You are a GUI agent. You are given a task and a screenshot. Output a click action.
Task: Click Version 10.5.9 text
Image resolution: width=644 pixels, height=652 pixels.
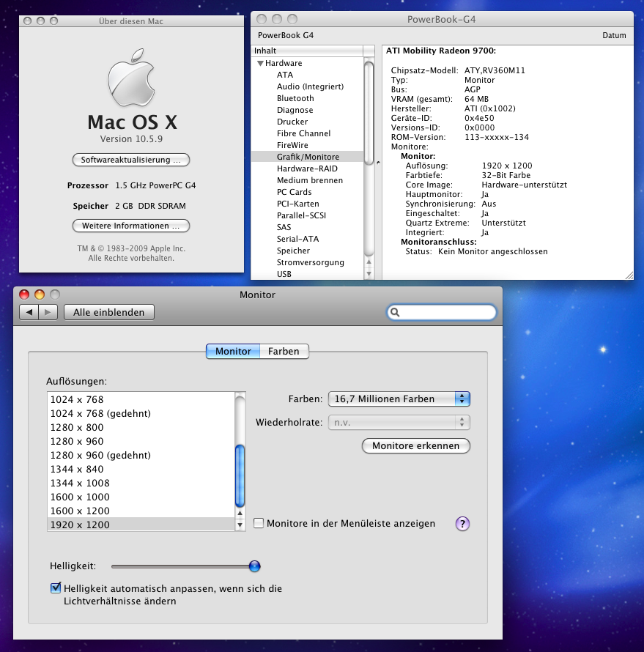131,139
